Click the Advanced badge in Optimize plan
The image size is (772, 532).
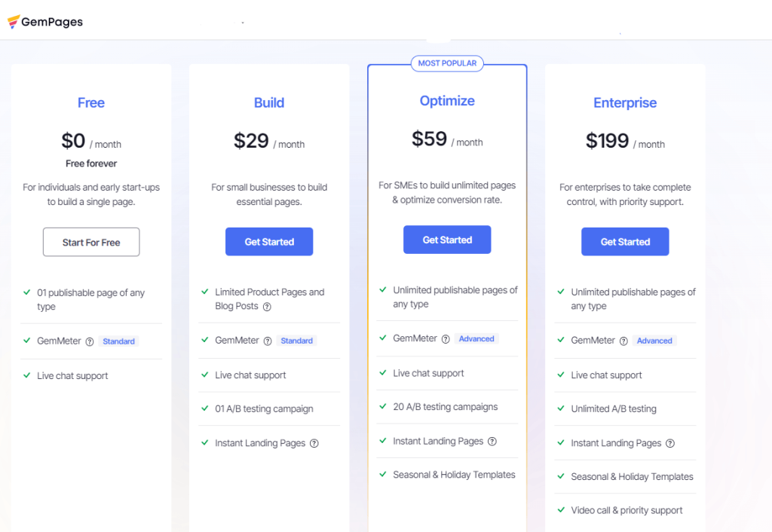pos(476,339)
